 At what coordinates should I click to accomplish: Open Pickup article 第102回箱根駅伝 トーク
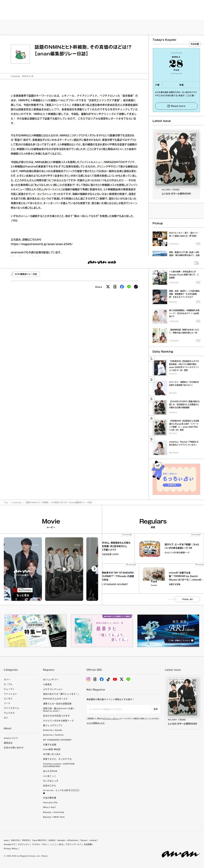pyautogui.click(x=176, y=316)
